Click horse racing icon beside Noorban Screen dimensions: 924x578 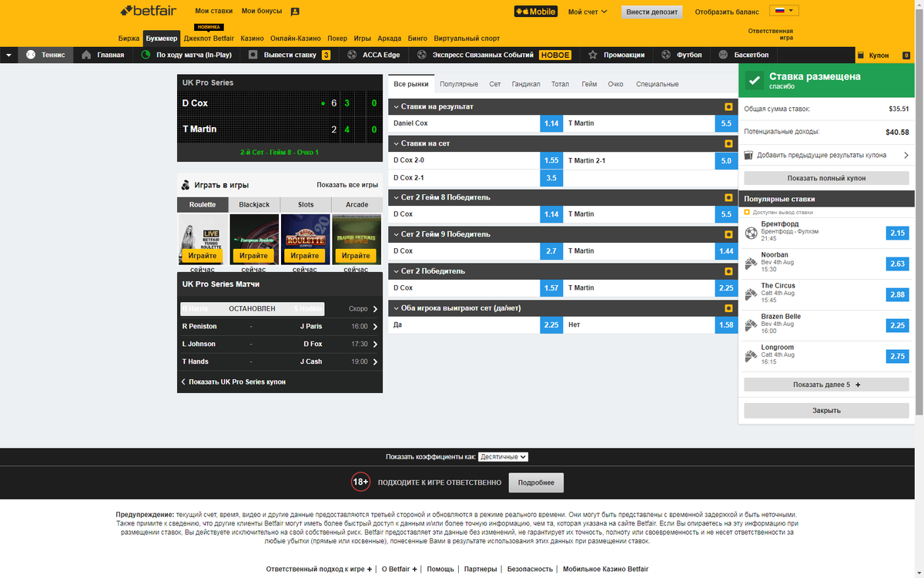click(752, 264)
